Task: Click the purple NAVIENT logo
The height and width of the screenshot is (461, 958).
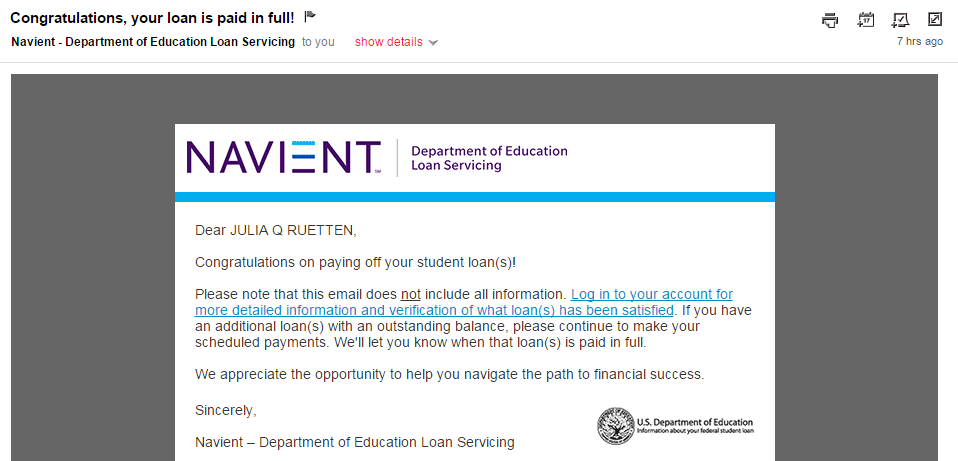Action: (284, 157)
